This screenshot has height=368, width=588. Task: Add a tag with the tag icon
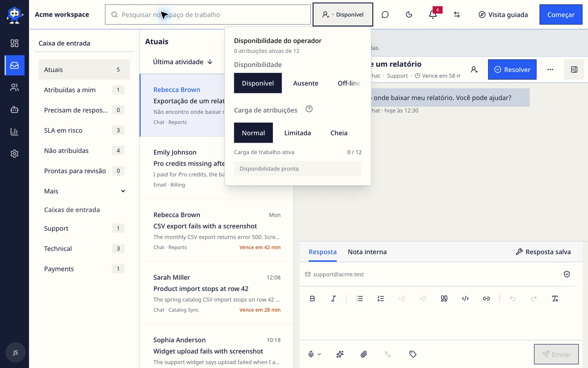[x=413, y=354]
